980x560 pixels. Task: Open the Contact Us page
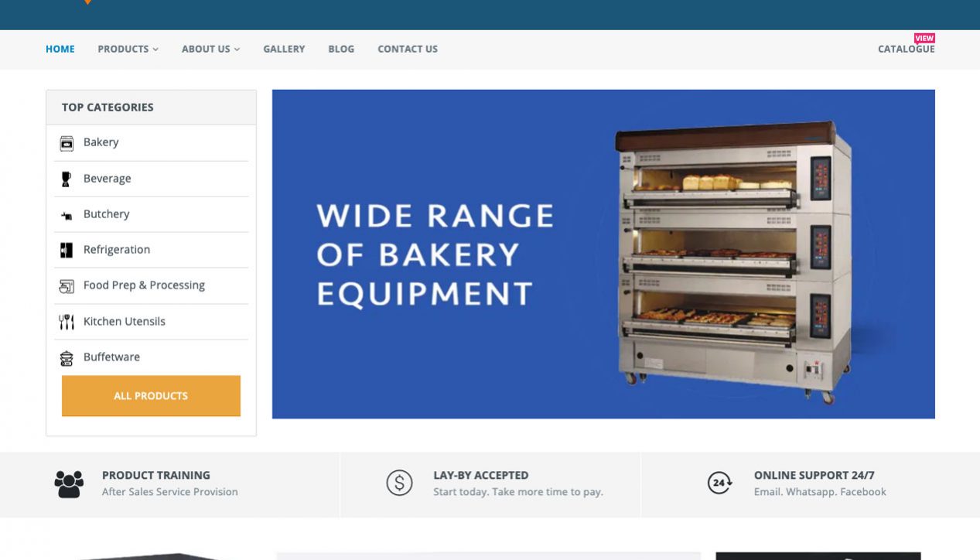tap(408, 49)
